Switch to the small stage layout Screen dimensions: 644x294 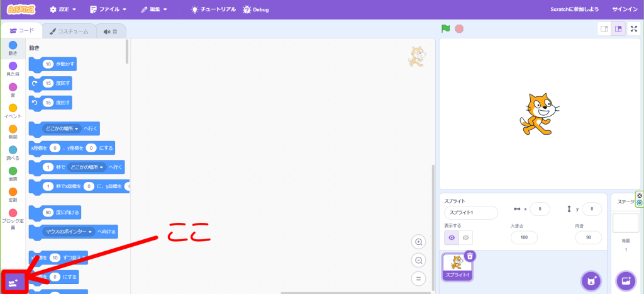pyautogui.click(x=604, y=29)
